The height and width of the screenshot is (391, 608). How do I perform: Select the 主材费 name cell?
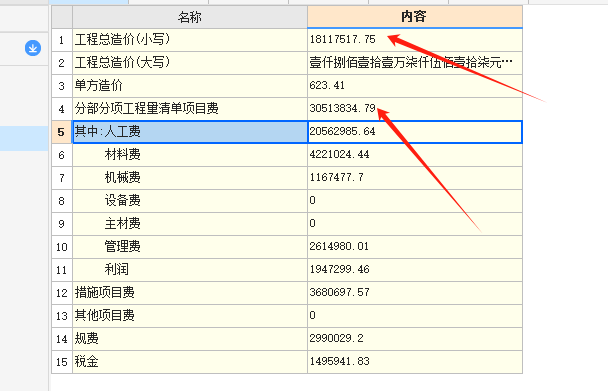pyautogui.click(x=190, y=224)
